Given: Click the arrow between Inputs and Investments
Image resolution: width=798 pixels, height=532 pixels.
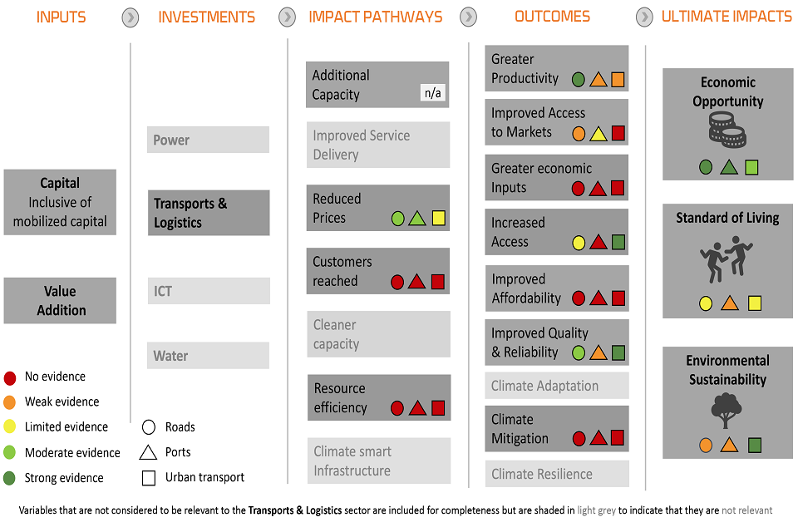Looking at the screenshot, I should (x=131, y=17).
